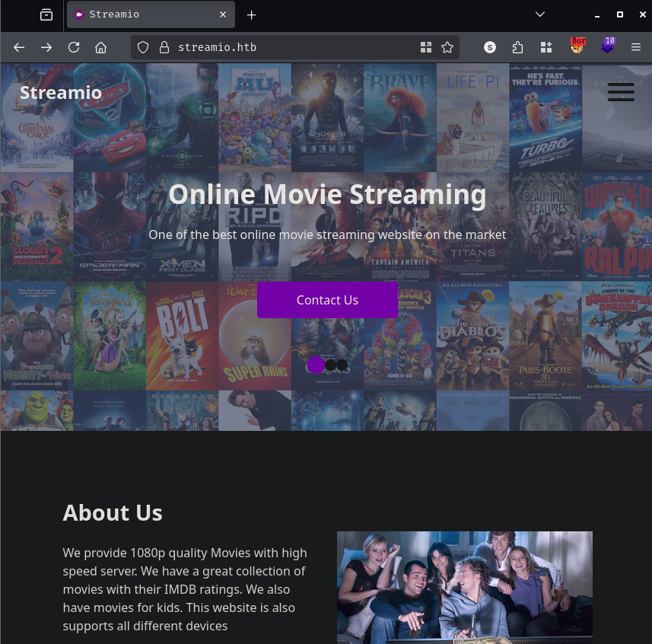
Task: Select the first purple carousel dot
Action: [x=316, y=365]
